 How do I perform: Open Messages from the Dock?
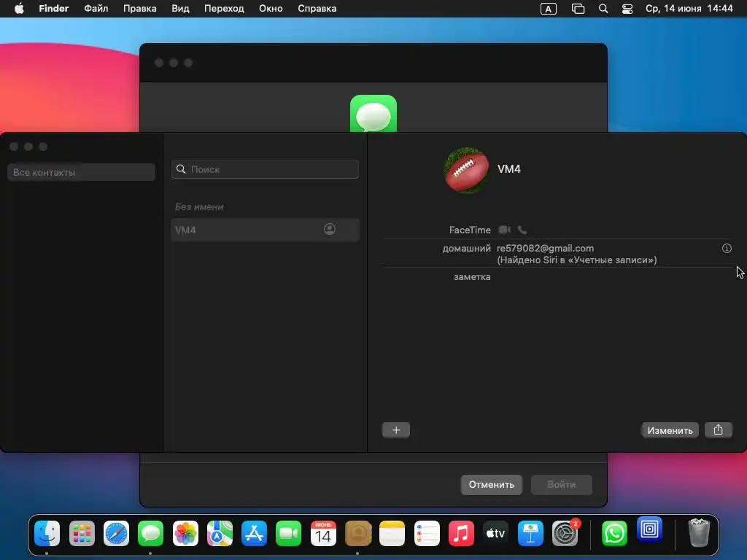150,533
